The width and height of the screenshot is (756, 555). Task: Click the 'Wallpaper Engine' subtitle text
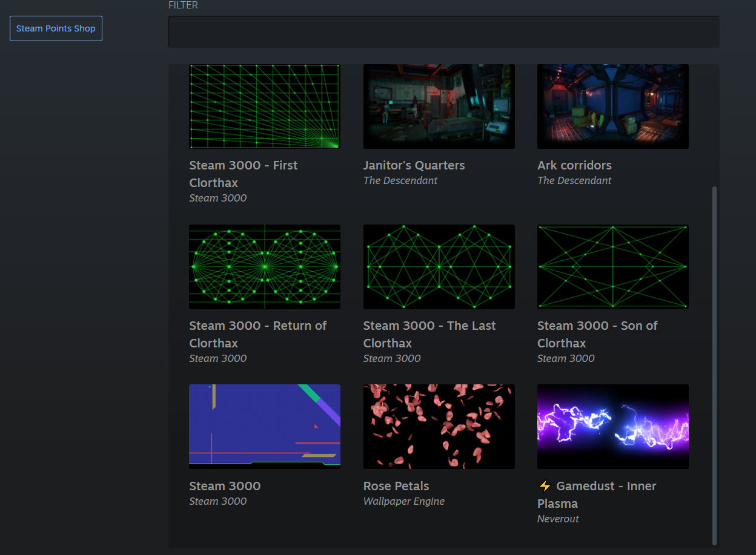404,501
